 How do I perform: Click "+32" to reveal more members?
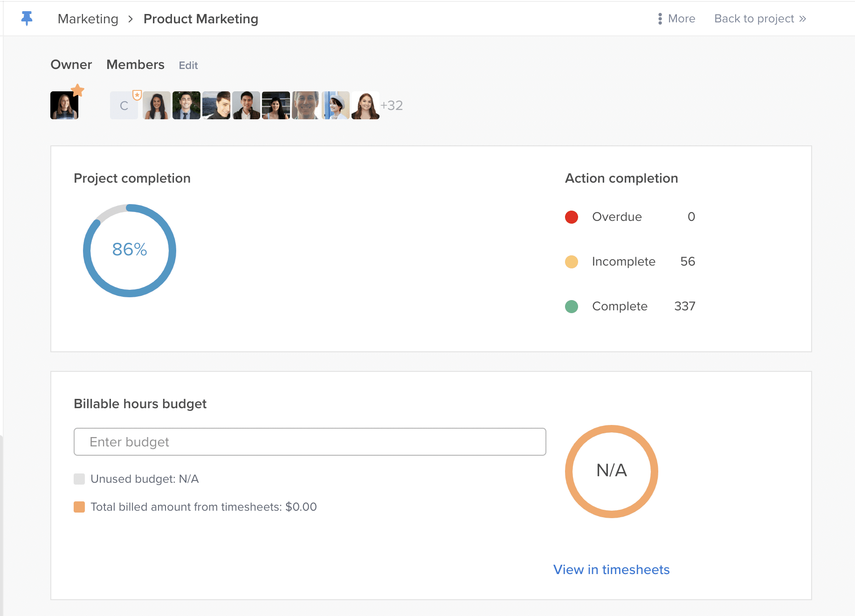point(393,105)
